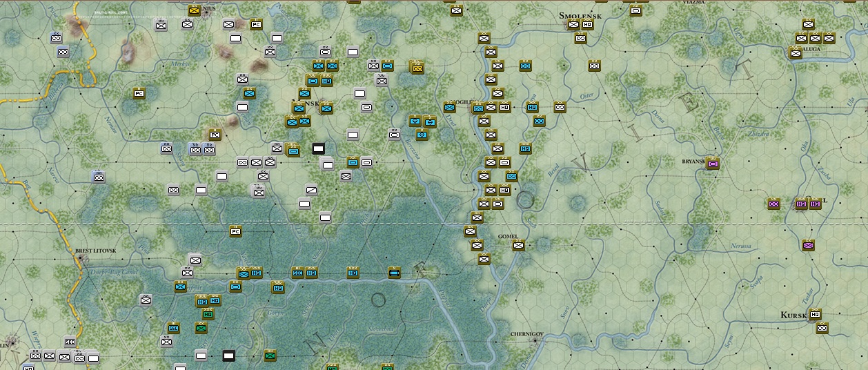Select the blue HQ counter north of Minsk
Screen dimensions: 868x370
(325, 80)
